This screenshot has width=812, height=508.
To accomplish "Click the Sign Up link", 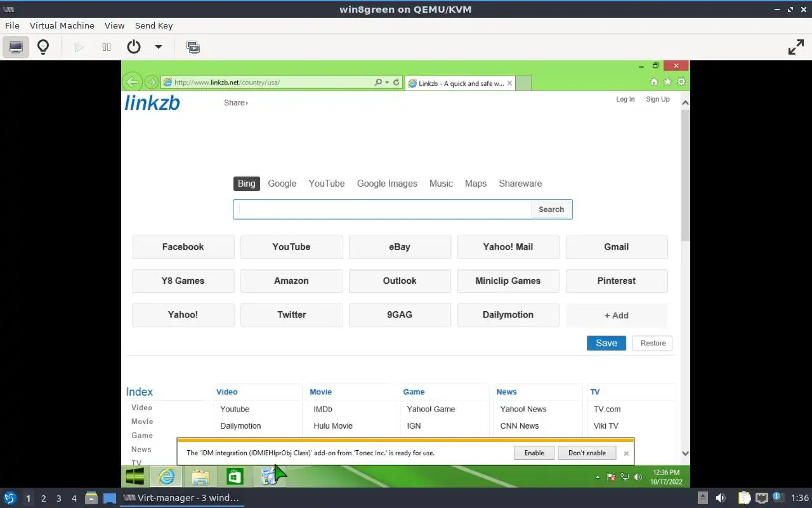I will [657, 99].
